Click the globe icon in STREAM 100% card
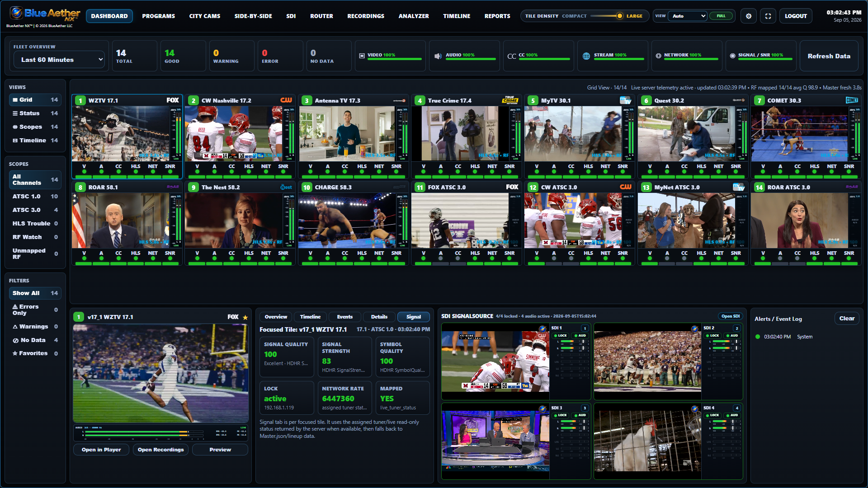This screenshot has width=868, height=488. (586, 56)
